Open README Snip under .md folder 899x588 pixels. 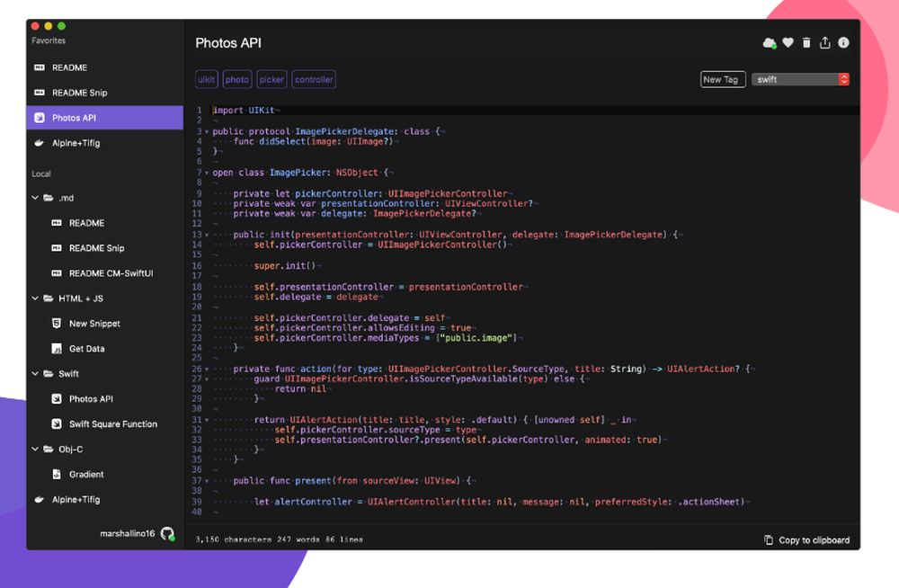pos(105,248)
